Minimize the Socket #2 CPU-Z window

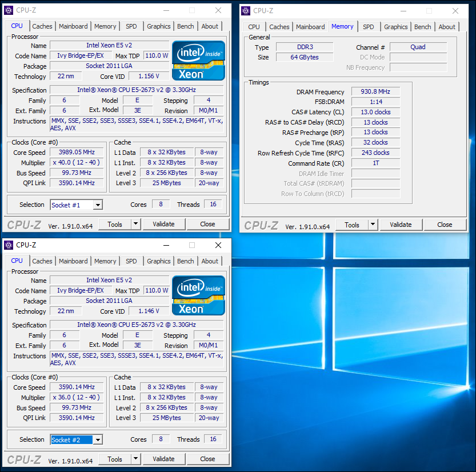pyautogui.click(x=166, y=245)
